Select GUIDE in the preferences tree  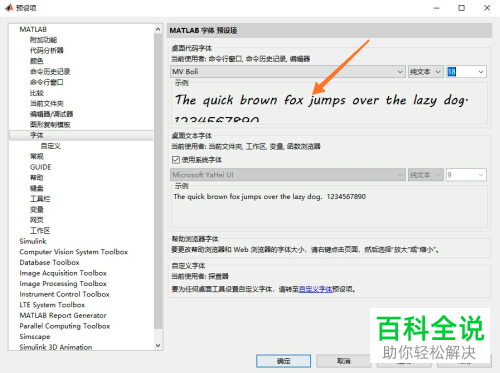tap(41, 167)
